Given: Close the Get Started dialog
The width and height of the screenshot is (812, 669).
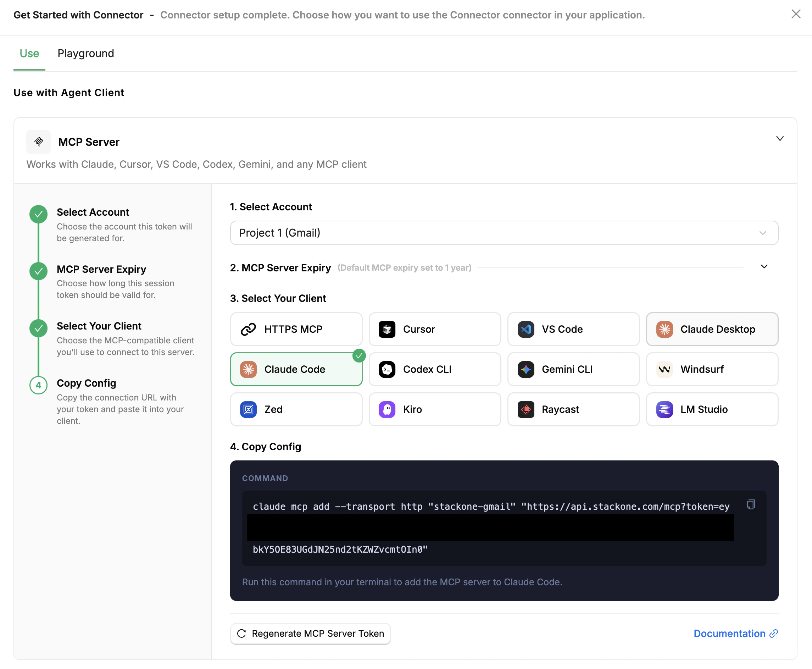Looking at the screenshot, I should click(796, 14).
